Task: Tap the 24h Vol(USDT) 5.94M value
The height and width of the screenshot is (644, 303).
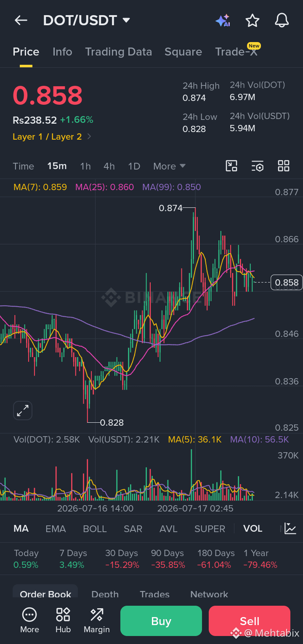Action: [x=242, y=128]
